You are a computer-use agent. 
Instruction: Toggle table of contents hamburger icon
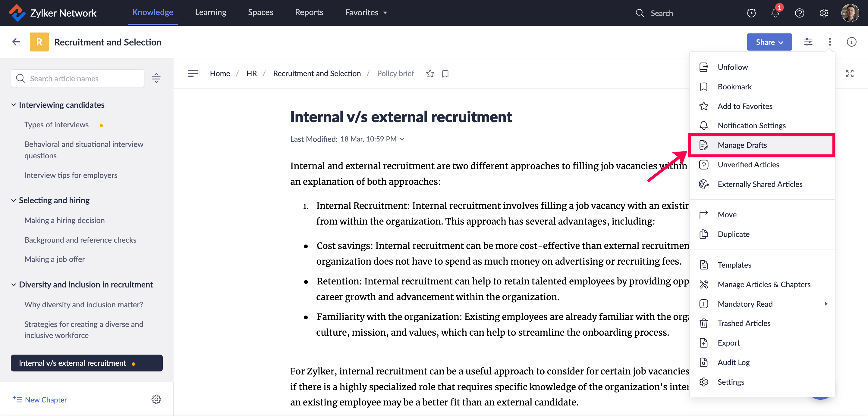[x=193, y=73]
